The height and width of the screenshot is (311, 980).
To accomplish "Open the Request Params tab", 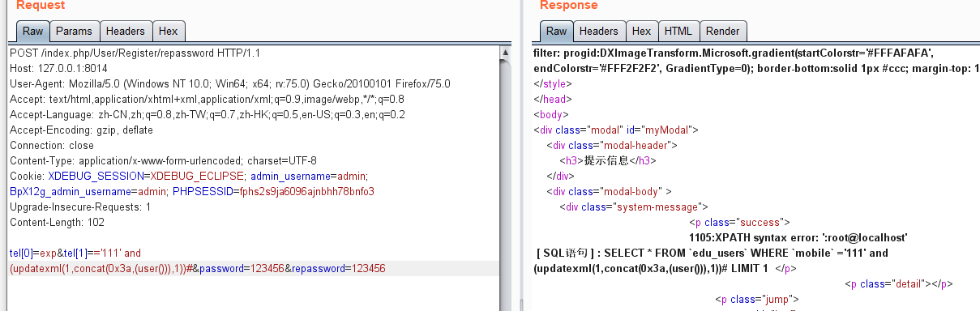I will [74, 32].
